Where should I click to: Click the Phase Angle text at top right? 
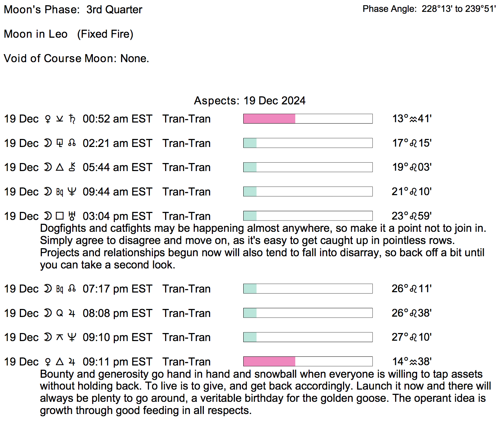click(x=429, y=9)
